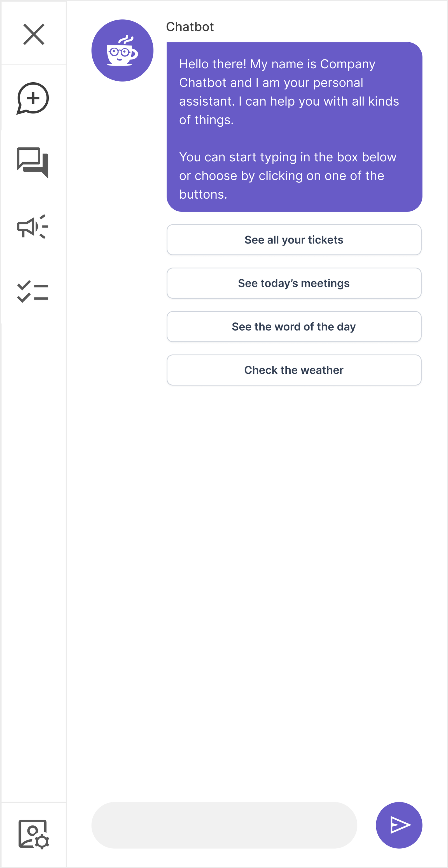This screenshot has width=448, height=868.
Task: Click the "Chatbot" sender name label
Action: 190,27
